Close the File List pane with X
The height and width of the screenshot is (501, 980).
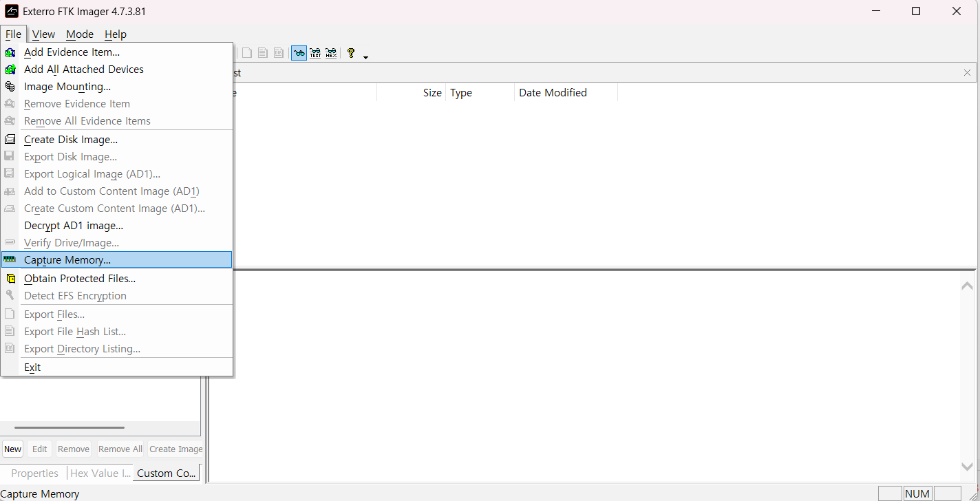coord(968,72)
